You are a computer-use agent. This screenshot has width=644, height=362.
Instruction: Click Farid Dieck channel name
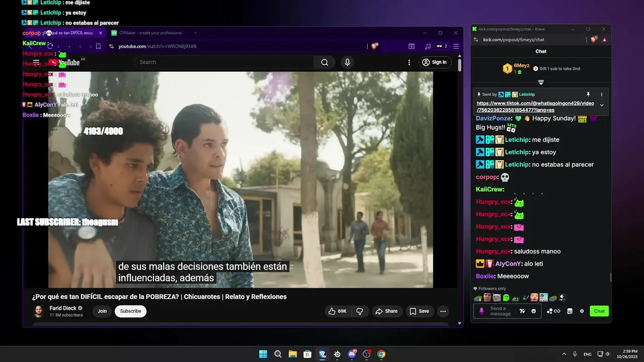point(63,308)
